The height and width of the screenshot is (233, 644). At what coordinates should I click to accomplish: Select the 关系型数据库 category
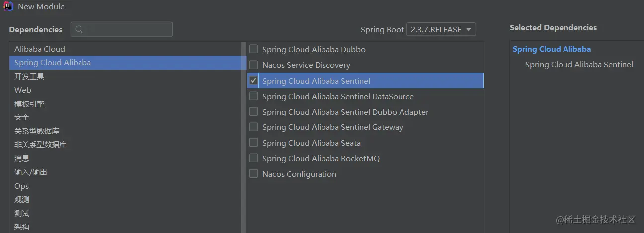point(37,131)
